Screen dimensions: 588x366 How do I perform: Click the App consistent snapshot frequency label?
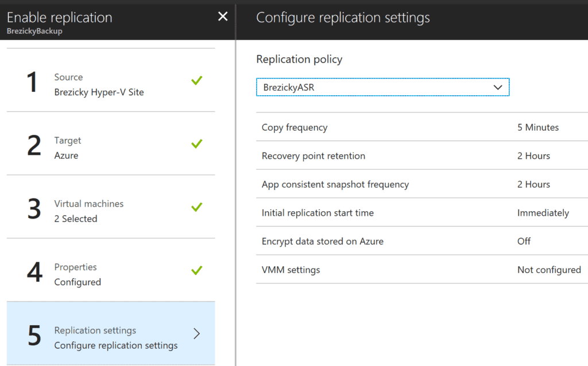pyautogui.click(x=335, y=184)
